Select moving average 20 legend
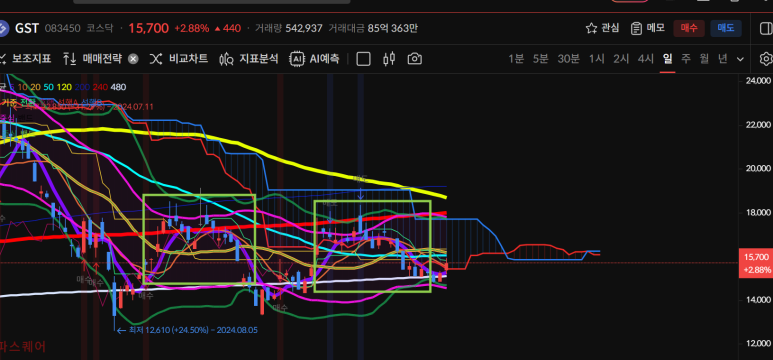Screen dimensions: 773x360 [x=35, y=87]
